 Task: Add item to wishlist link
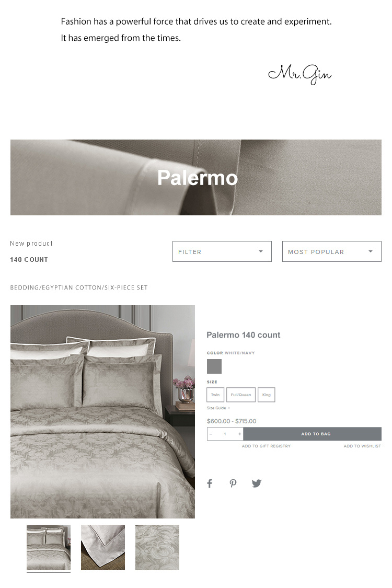(x=362, y=446)
